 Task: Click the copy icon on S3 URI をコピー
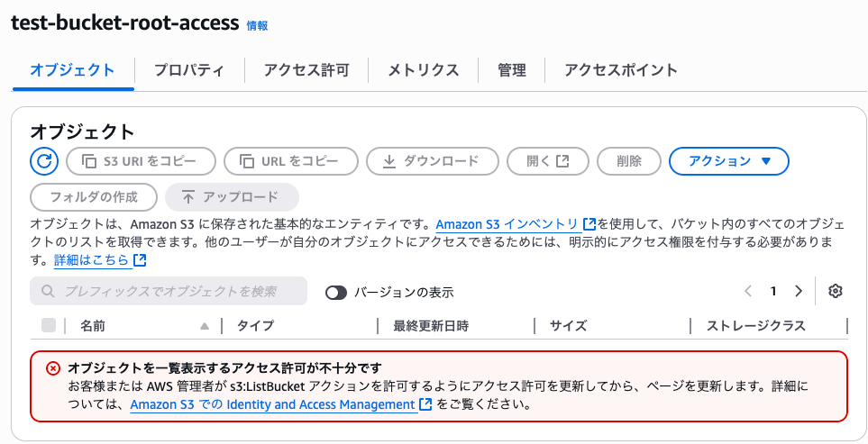pyautogui.click(x=89, y=161)
